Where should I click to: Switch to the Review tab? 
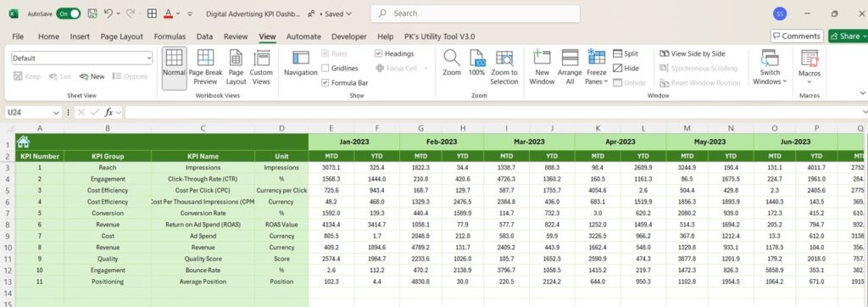[x=236, y=36]
